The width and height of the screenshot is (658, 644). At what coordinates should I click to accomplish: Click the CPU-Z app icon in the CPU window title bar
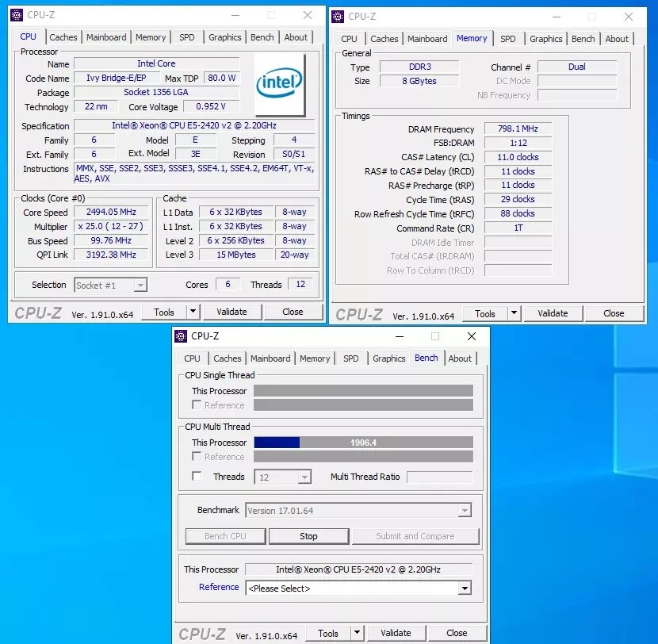pos(17,15)
